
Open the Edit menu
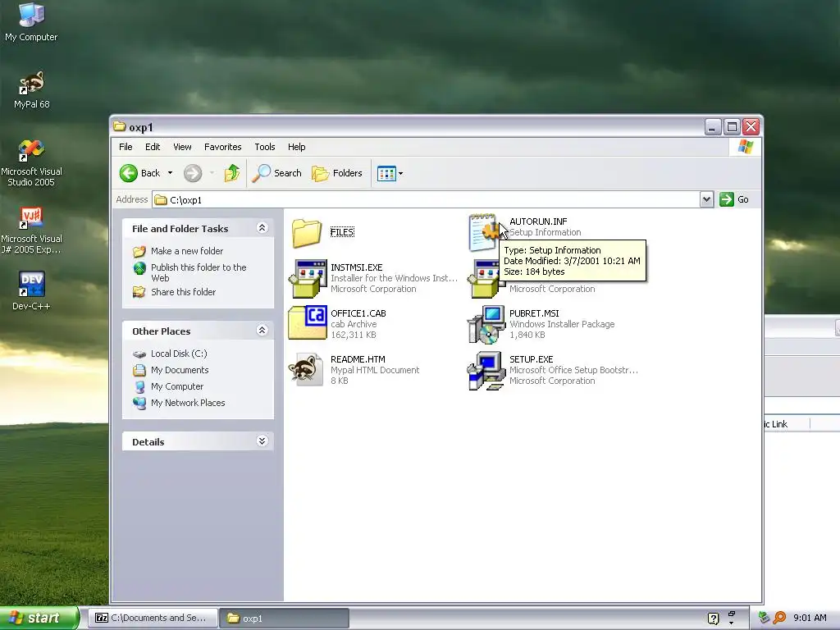pyautogui.click(x=153, y=147)
